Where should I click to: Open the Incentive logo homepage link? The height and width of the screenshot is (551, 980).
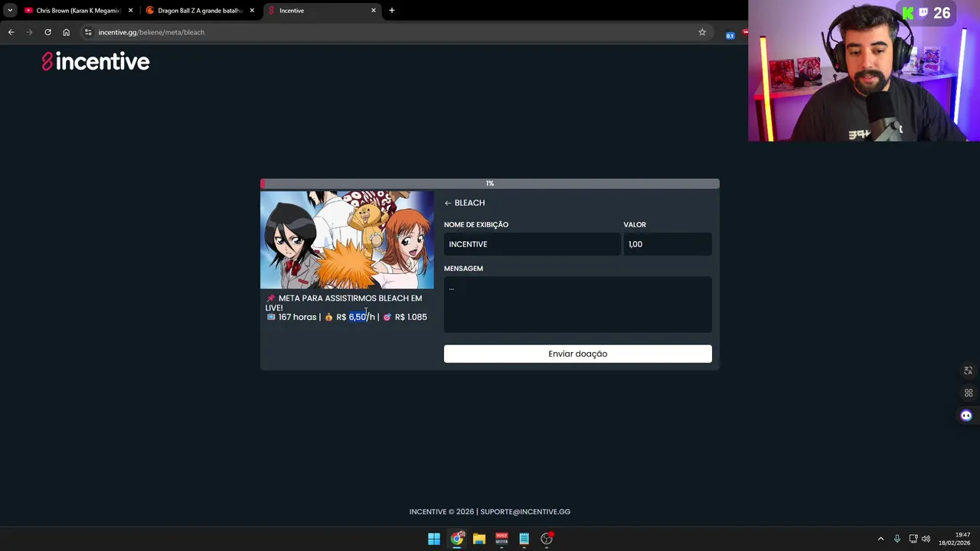click(x=96, y=62)
